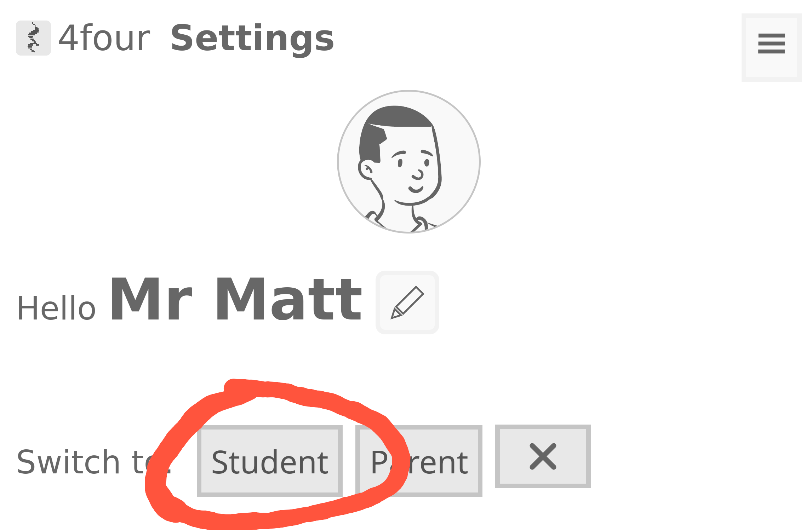Switch to the Student role
The width and height of the screenshot is (812, 530).
coord(270,461)
